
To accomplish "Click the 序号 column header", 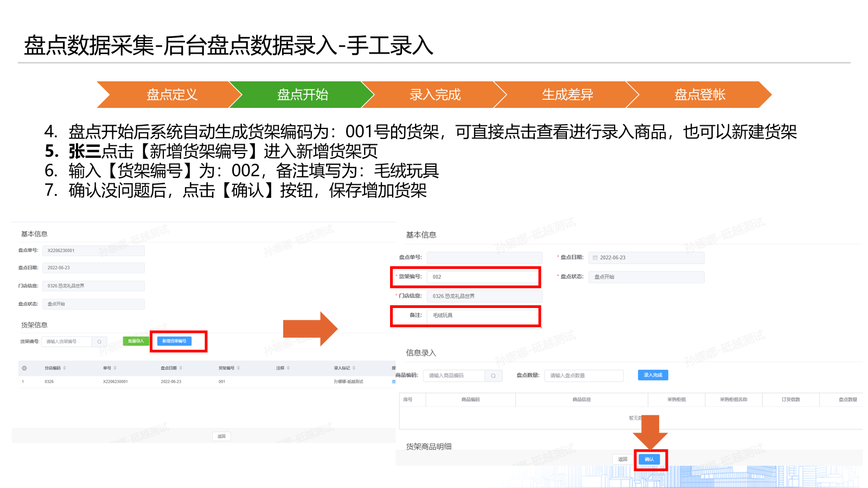I will point(408,400).
